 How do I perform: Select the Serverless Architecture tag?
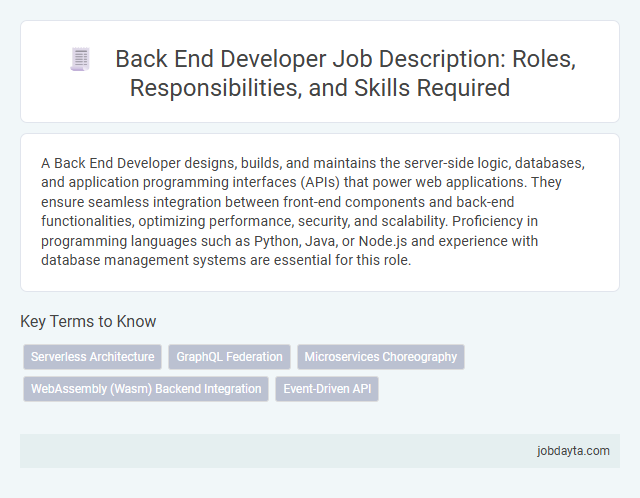tap(93, 357)
